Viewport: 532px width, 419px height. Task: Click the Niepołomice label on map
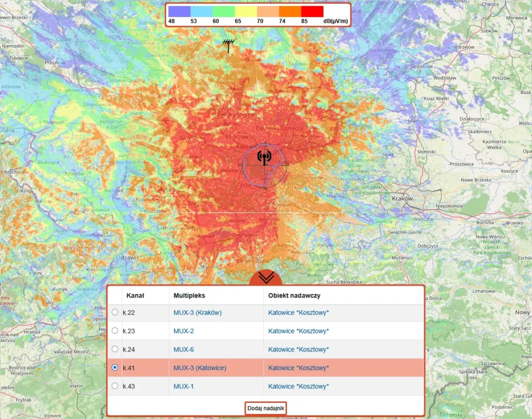coord(449,206)
